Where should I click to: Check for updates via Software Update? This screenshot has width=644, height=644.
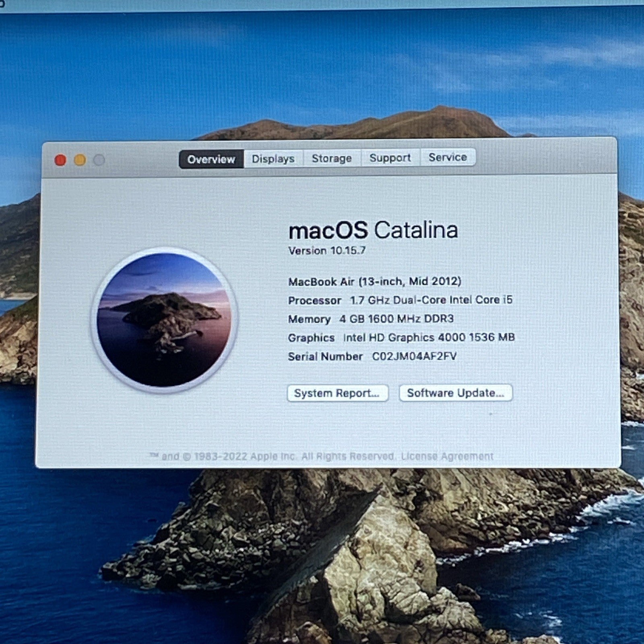[455, 393]
